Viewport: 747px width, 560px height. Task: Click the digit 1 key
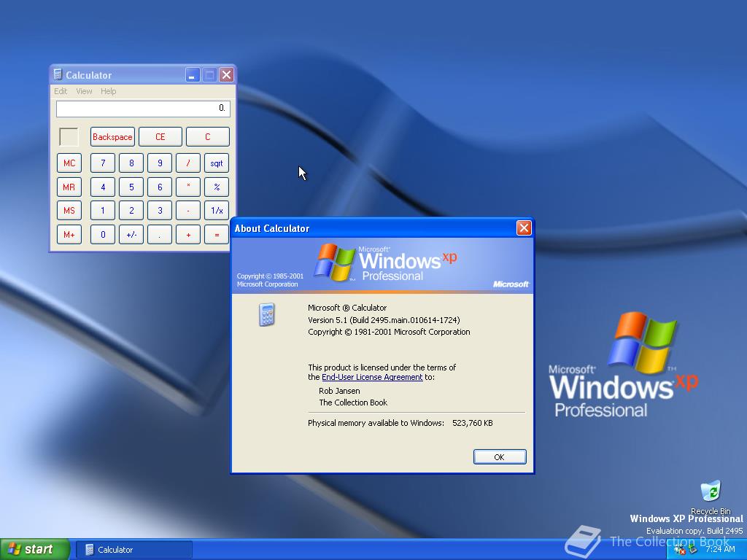pyautogui.click(x=103, y=211)
